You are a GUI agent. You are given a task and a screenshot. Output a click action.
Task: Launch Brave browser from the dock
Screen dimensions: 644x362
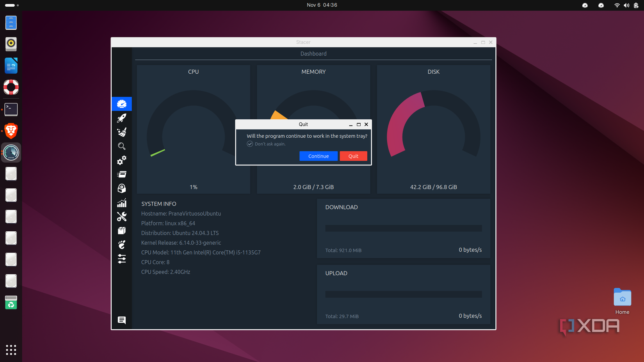pyautogui.click(x=11, y=131)
